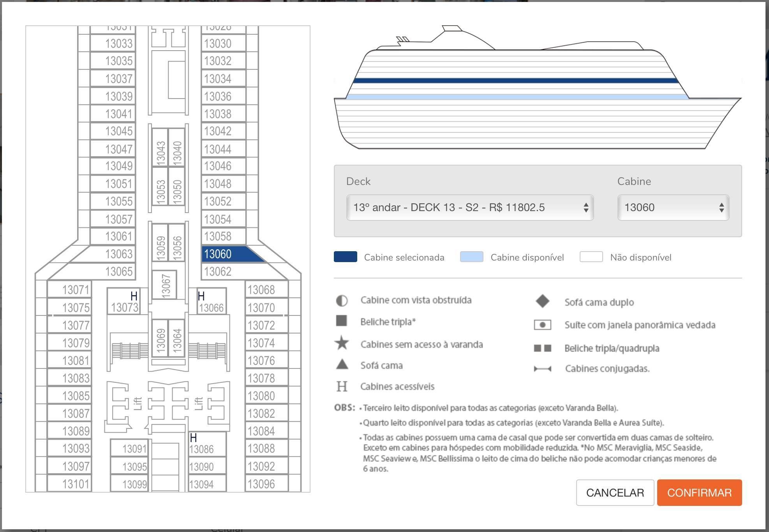The image size is (769, 532).
Task: Click the CANCELAR button
Action: 615,493
